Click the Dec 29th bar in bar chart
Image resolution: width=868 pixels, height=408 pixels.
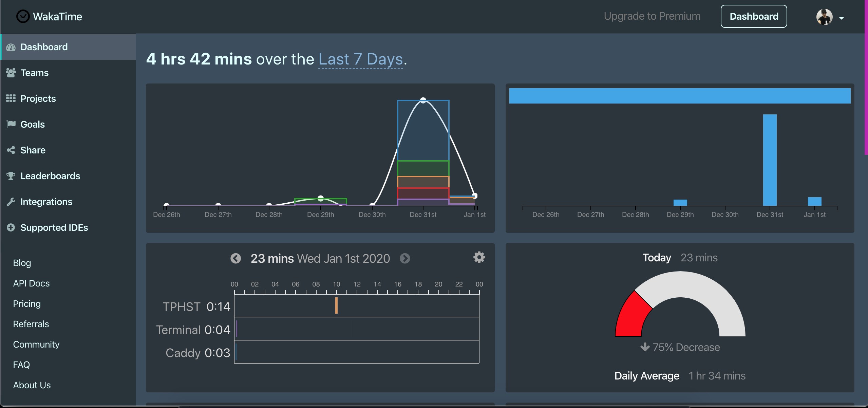pyautogui.click(x=680, y=203)
